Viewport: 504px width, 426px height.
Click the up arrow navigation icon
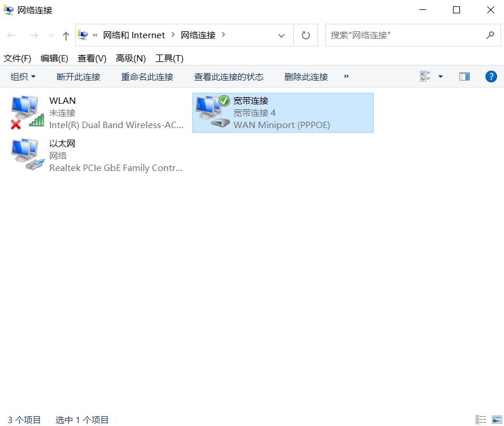pyautogui.click(x=65, y=35)
